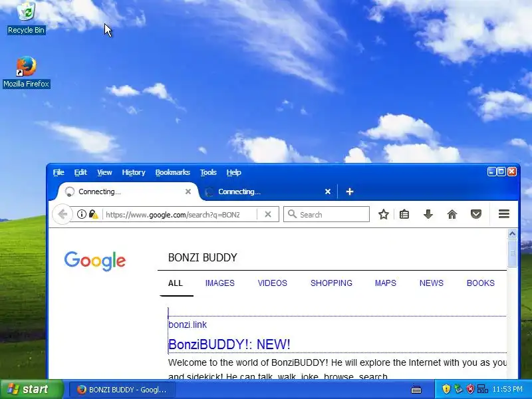The width and height of the screenshot is (532, 399).
Task: Bookmark this page with the star icon
Action: point(384,214)
